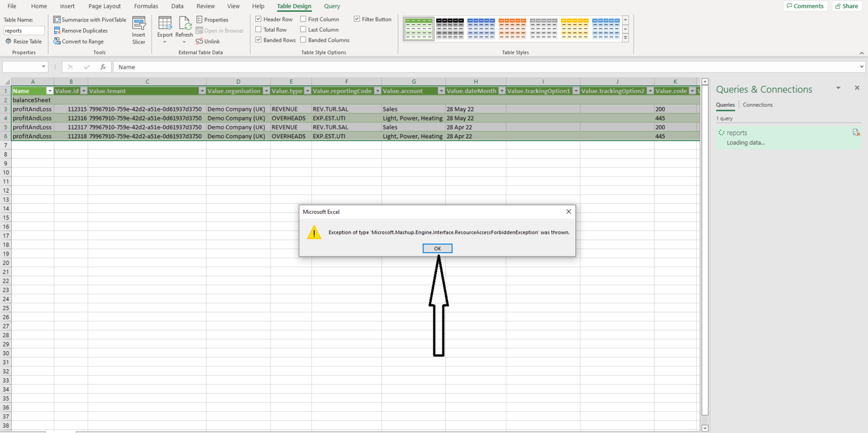
Task: Expand the Table Styles gallery
Action: 626,38
